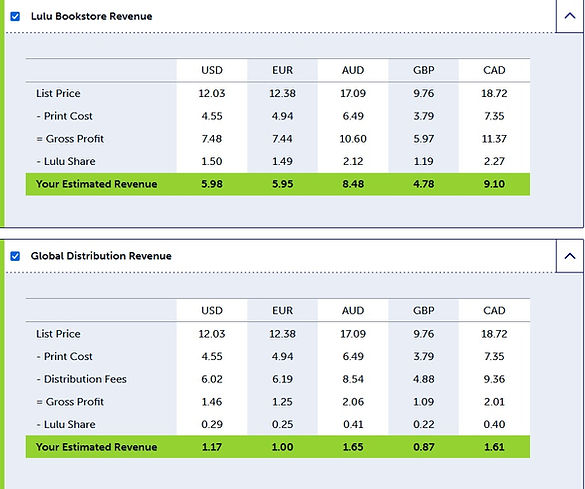Select GBP column header in Lulu Bookstore table
Viewport: 585px width, 489px height.
pyautogui.click(x=423, y=70)
